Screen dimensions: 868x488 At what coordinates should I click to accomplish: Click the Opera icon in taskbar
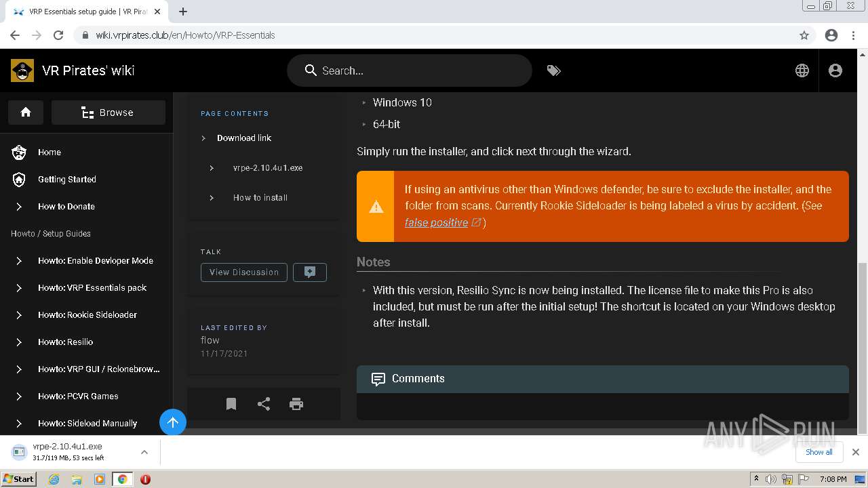[145, 479]
